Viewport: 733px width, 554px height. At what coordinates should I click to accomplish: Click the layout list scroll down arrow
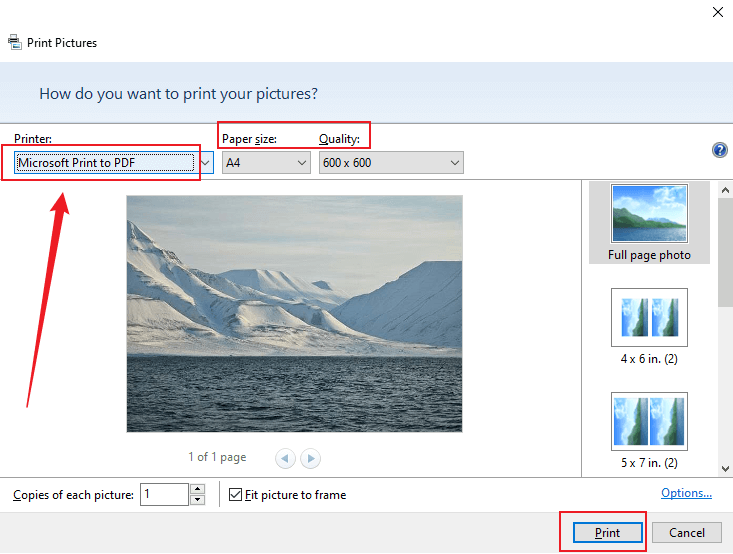725,468
